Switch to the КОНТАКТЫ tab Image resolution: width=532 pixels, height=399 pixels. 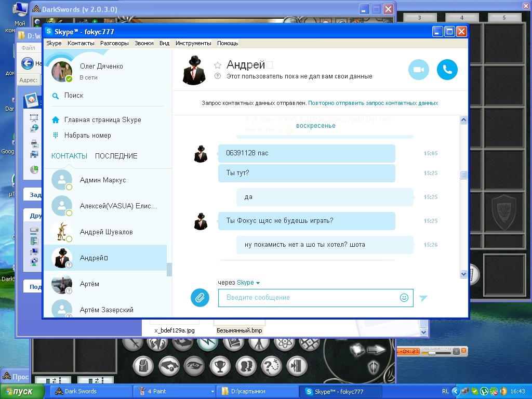click(x=69, y=156)
